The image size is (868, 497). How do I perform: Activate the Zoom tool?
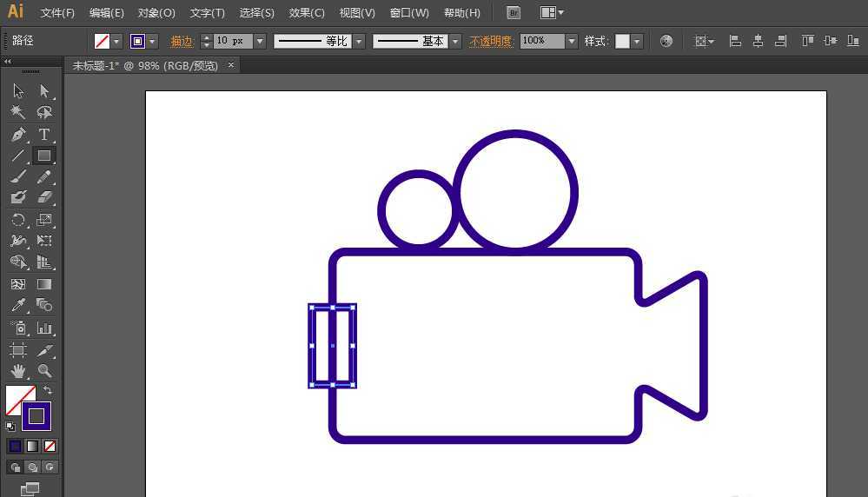pos(44,371)
